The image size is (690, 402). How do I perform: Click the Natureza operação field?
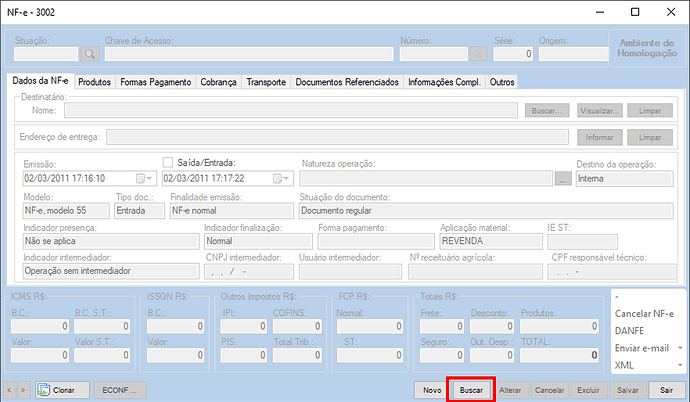click(x=426, y=179)
